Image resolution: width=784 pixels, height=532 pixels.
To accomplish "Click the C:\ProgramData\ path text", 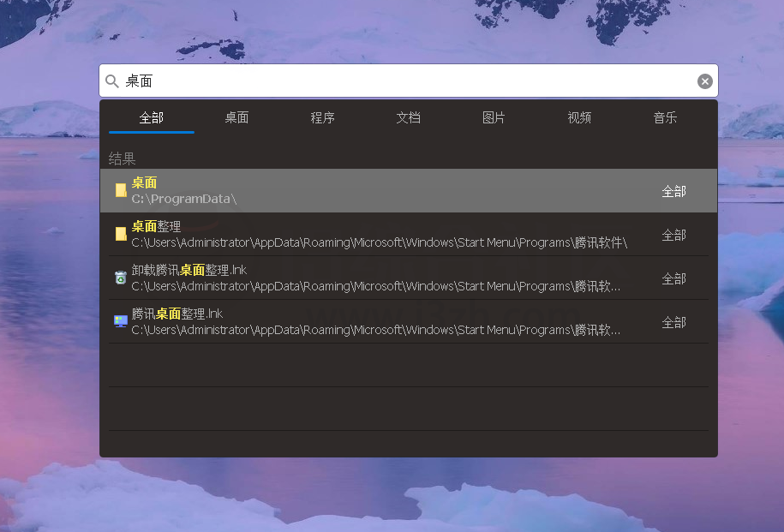I will coord(184,199).
